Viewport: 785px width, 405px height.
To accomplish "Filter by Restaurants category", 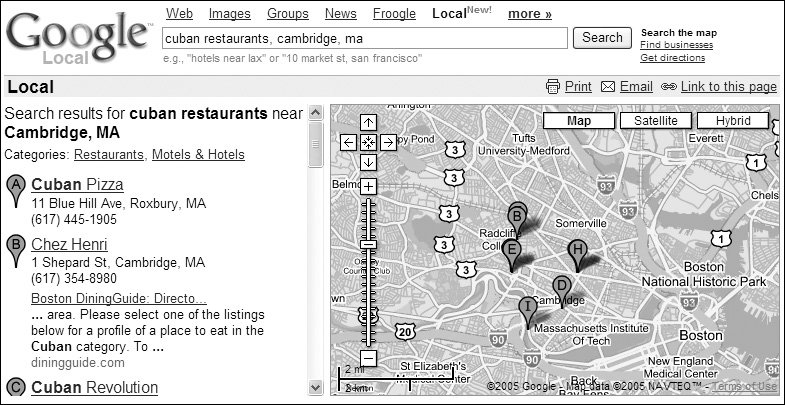I will tap(109, 155).
